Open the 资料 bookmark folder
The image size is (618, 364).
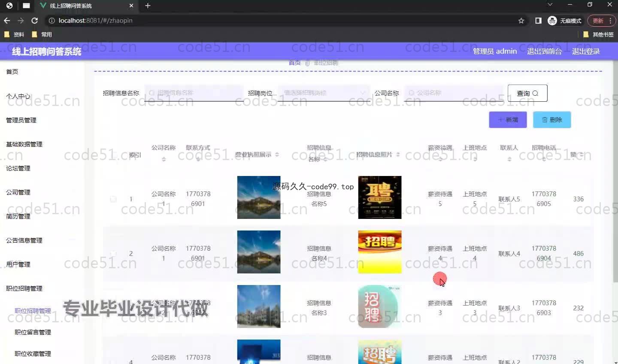tap(14, 34)
